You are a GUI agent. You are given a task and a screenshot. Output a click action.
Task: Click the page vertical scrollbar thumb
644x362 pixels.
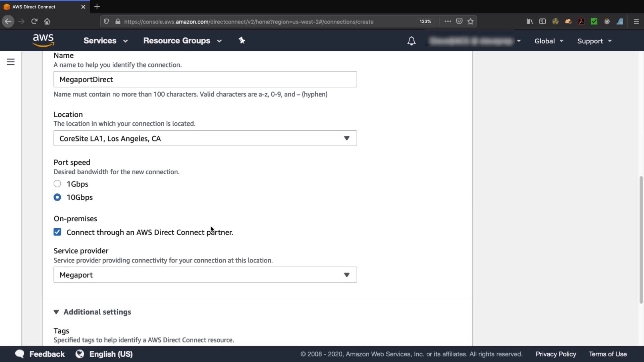click(x=641, y=240)
